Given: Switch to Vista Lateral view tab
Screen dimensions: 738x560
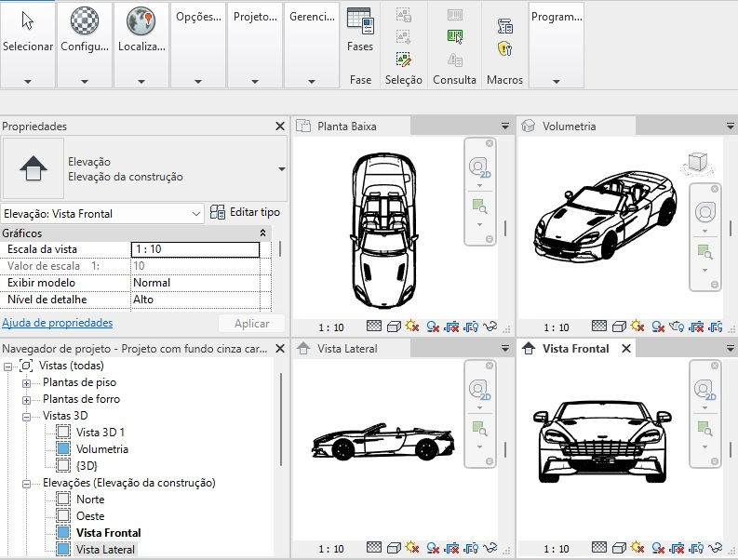Looking at the screenshot, I should (351, 349).
